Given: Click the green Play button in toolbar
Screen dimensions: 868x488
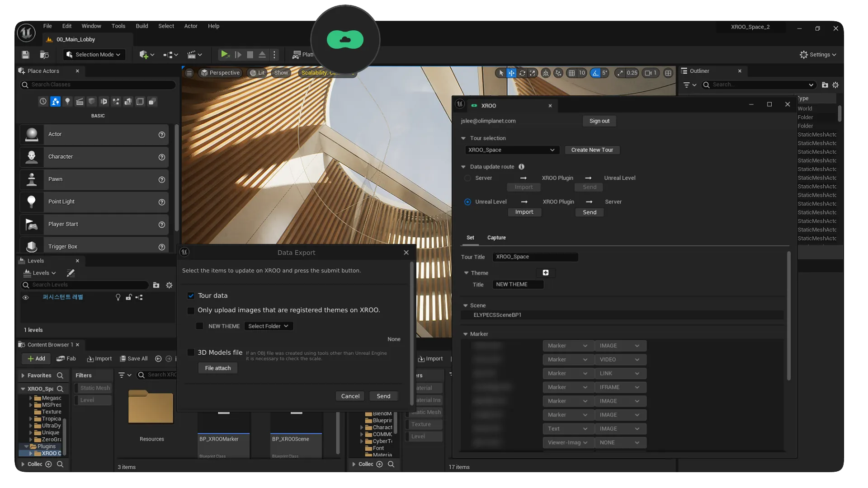Looking at the screenshot, I should (225, 55).
